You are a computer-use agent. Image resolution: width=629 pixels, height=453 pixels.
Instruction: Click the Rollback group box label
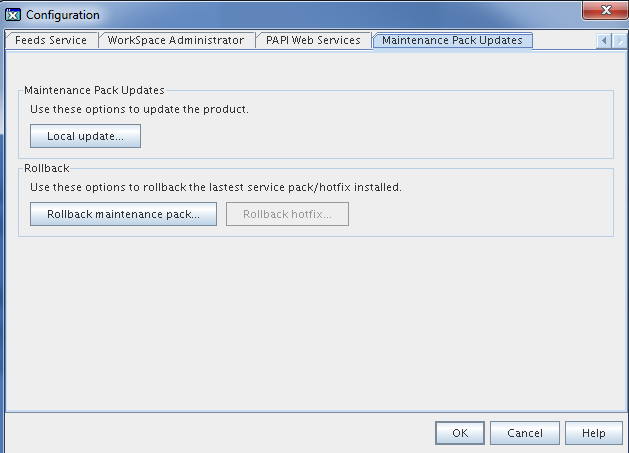(47, 168)
